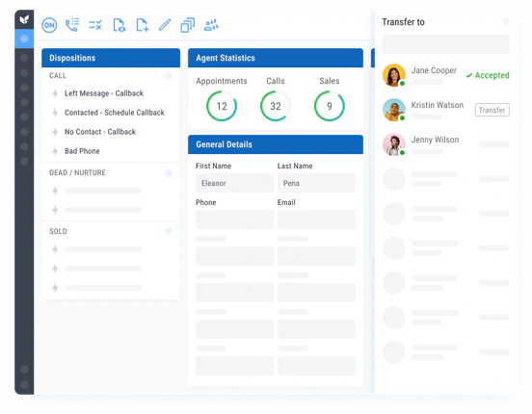The width and height of the screenshot is (532, 414).
Task: Click Last Name field with Pena
Action: tap(316, 183)
